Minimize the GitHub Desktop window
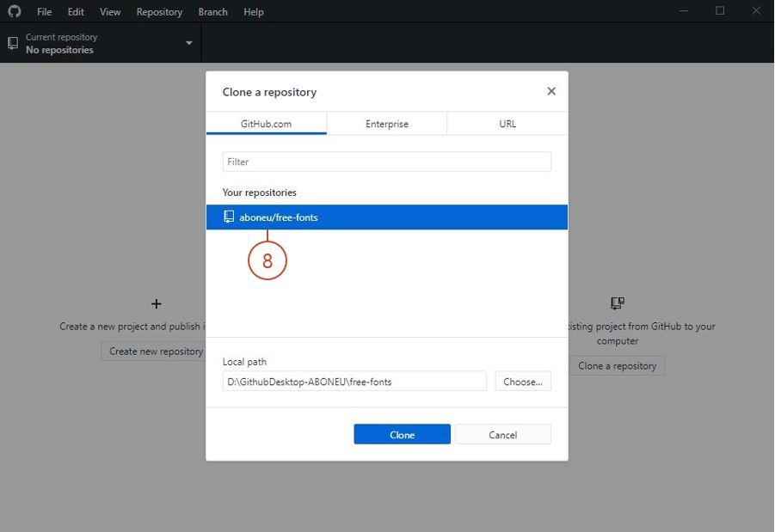Screen dimensions: 775x532 684,11
